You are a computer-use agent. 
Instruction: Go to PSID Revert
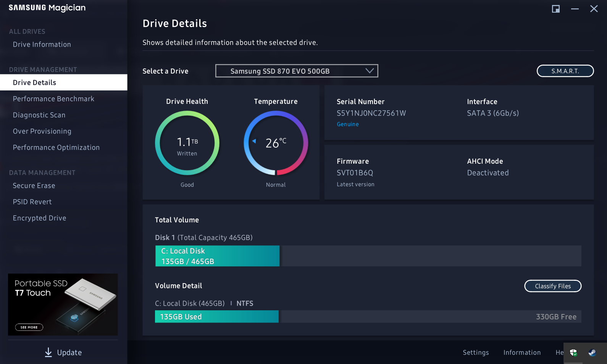pos(32,202)
